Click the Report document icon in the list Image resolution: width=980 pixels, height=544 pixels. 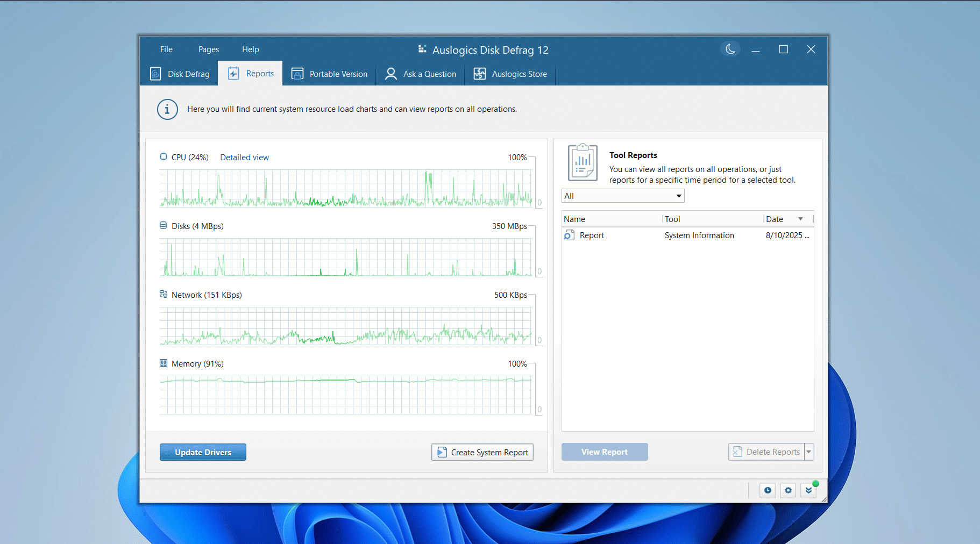570,235
